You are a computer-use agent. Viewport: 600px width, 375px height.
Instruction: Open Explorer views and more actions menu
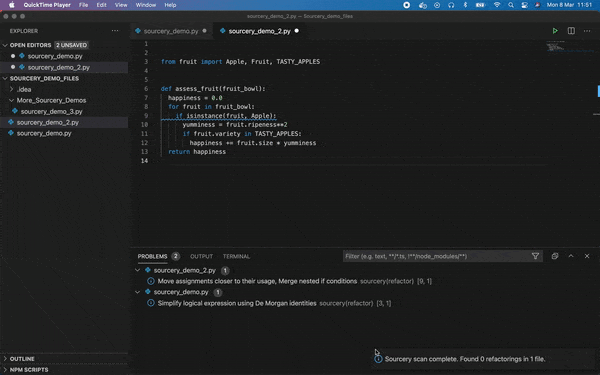115,31
